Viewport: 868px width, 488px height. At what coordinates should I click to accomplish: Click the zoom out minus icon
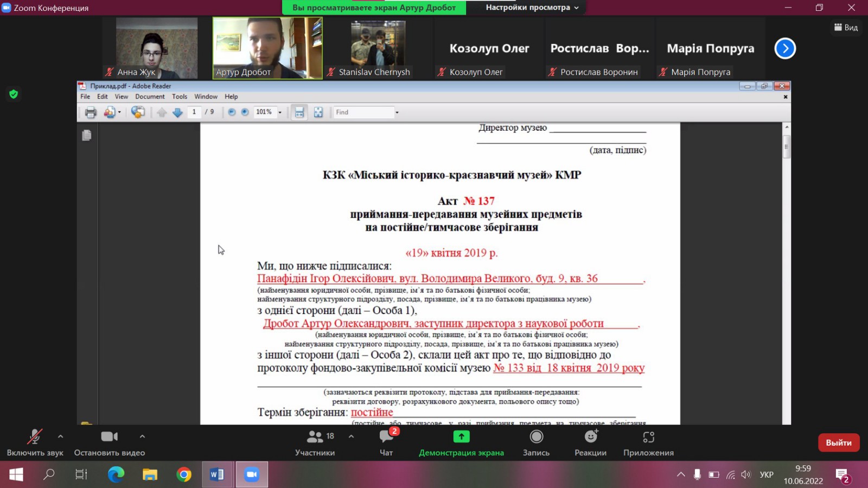pos(232,112)
